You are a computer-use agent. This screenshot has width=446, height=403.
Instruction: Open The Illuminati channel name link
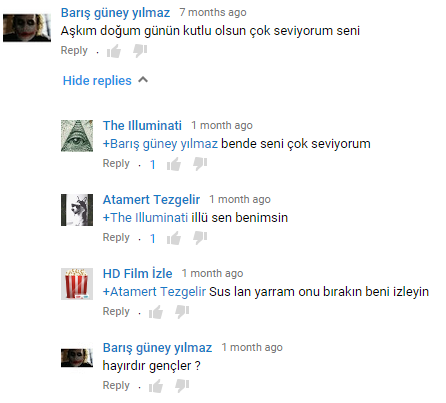142,125
